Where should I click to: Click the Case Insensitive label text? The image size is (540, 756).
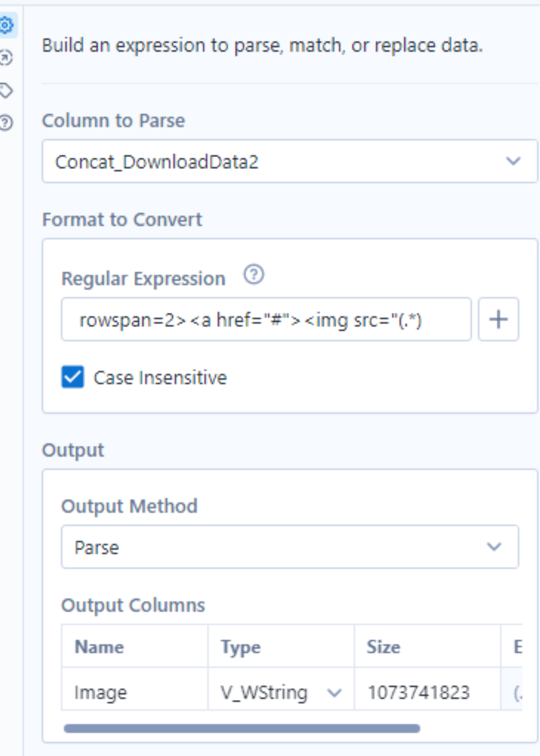coord(160,378)
